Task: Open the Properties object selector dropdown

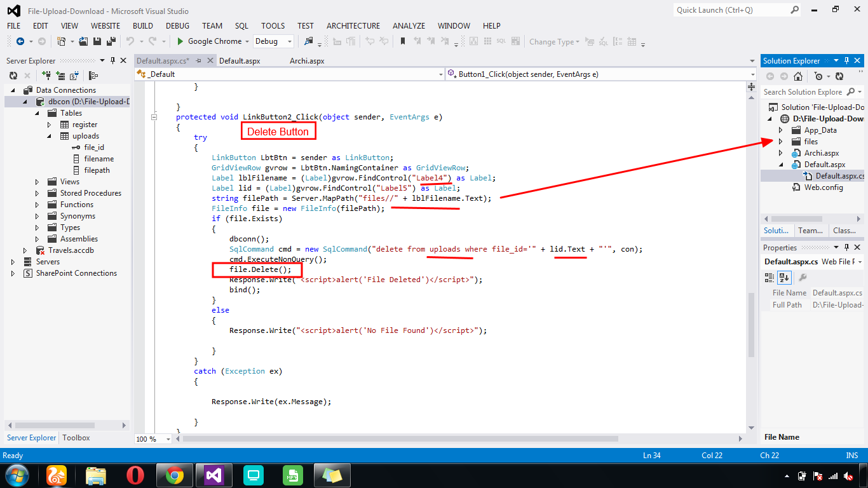Action: pos(860,262)
